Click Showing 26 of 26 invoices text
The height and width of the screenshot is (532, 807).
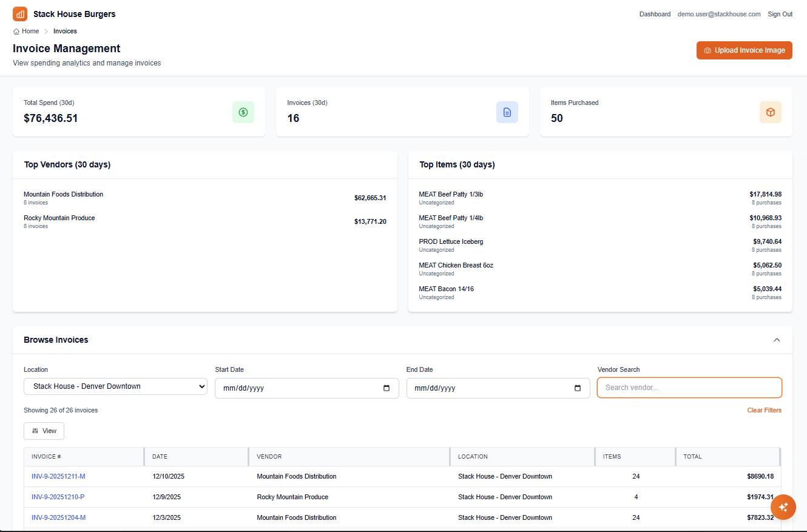click(x=61, y=411)
